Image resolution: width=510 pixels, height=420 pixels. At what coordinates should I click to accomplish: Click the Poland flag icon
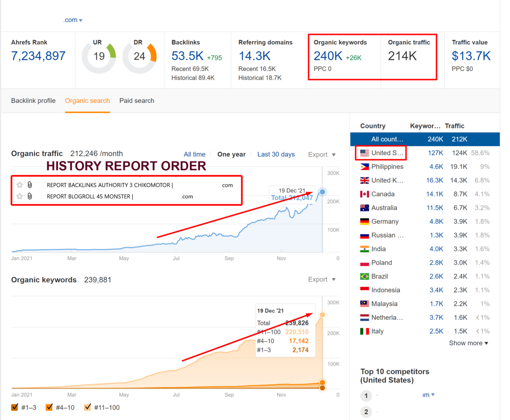[364, 263]
